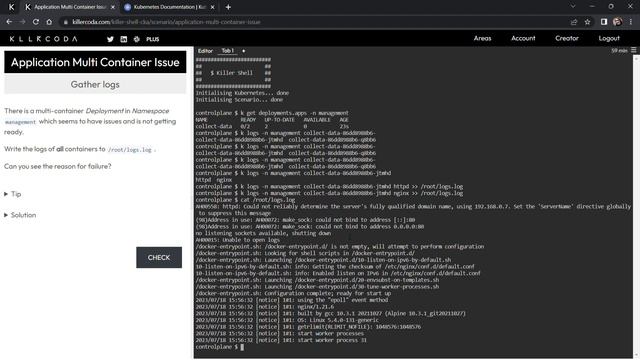Click the 'collect-data 0/2' deployment row
Screen dimensions: 640x360
272,127
